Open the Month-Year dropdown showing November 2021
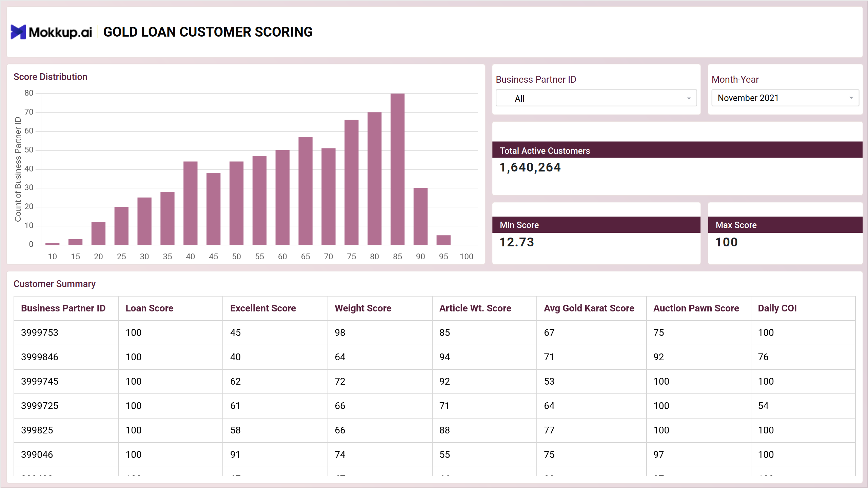Image resolution: width=868 pixels, height=488 pixels. click(785, 98)
